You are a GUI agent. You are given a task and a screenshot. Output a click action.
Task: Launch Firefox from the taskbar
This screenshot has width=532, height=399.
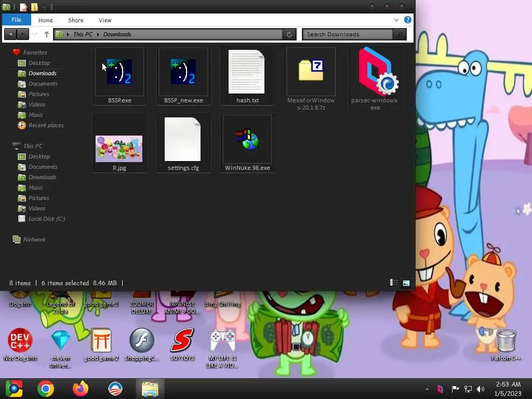81,389
